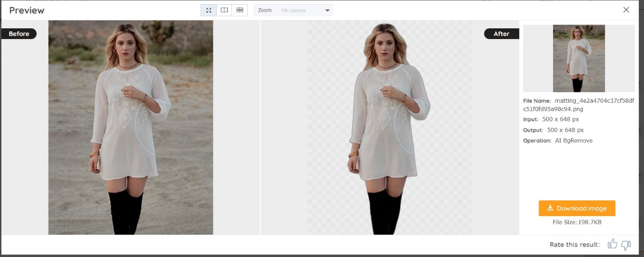The width and height of the screenshot is (644, 257).
Task: Click the result thumbnail in the side panel
Action: pyautogui.click(x=579, y=59)
